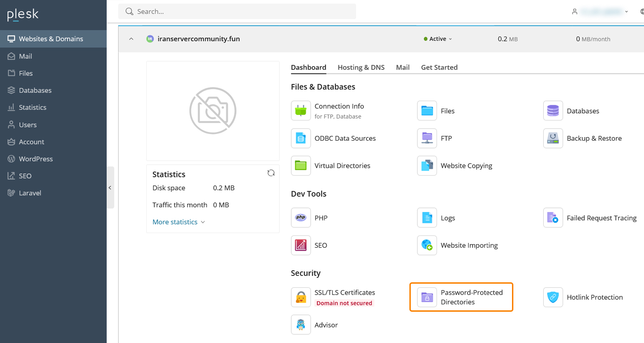Image resolution: width=644 pixels, height=343 pixels.
Task: Open the Virtual Directories icon
Action: click(301, 166)
